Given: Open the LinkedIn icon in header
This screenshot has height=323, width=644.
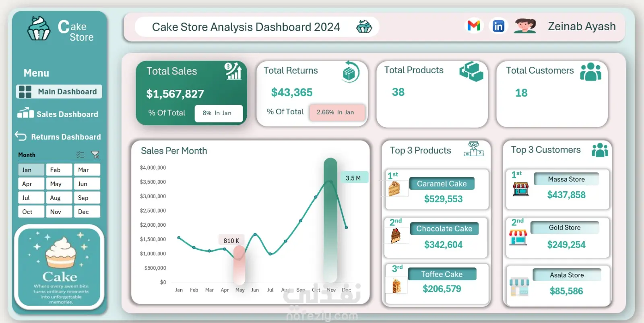Looking at the screenshot, I should point(498,26).
